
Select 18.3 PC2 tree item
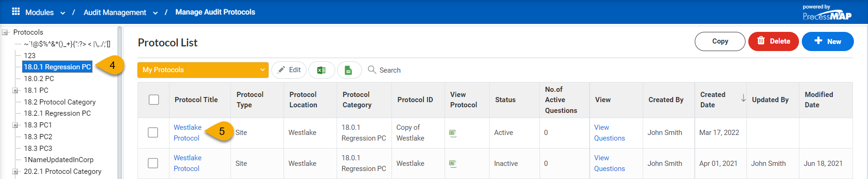(x=38, y=137)
